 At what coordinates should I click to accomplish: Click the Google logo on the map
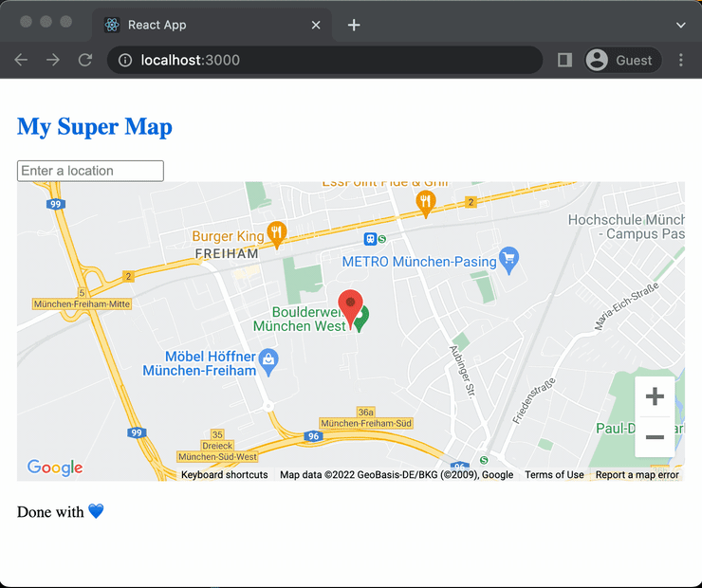click(x=55, y=468)
